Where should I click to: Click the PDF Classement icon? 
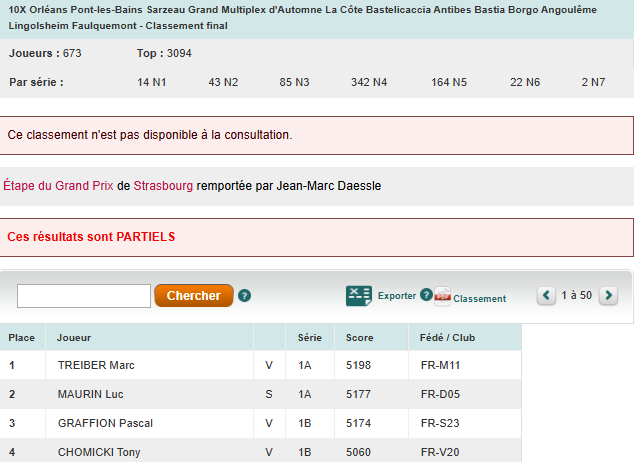(x=442, y=296)
